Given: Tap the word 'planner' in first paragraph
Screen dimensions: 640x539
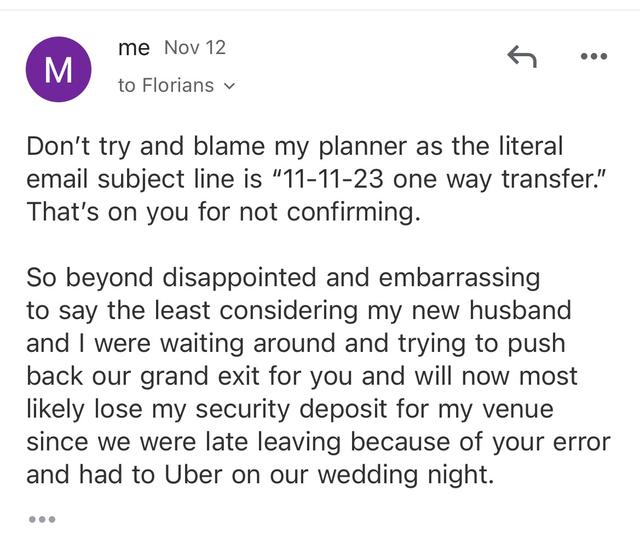Looking at the screenshot, I should [x=362, y=146].
